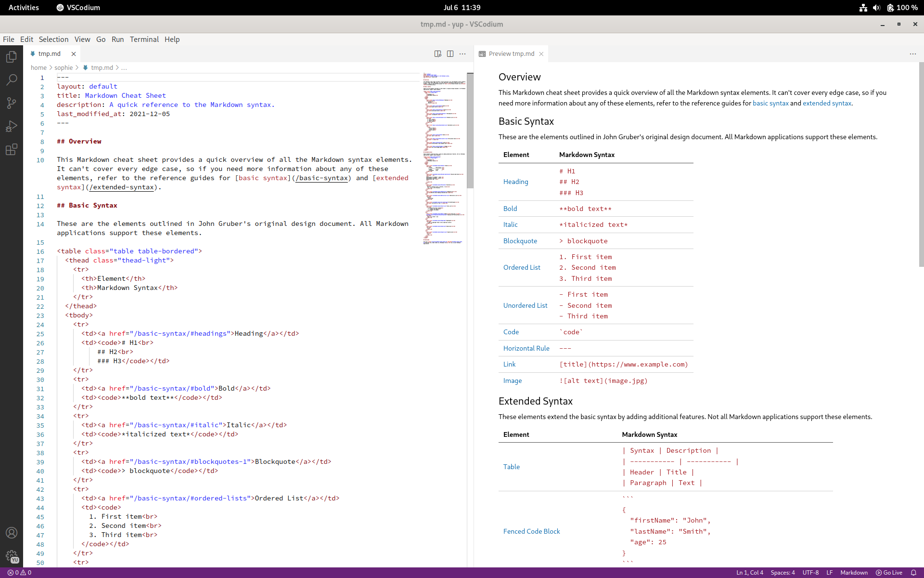Switch to the Preview tmp.md tab
The width and height of the screenshot is (924, 578).
[x=511, y=54]
